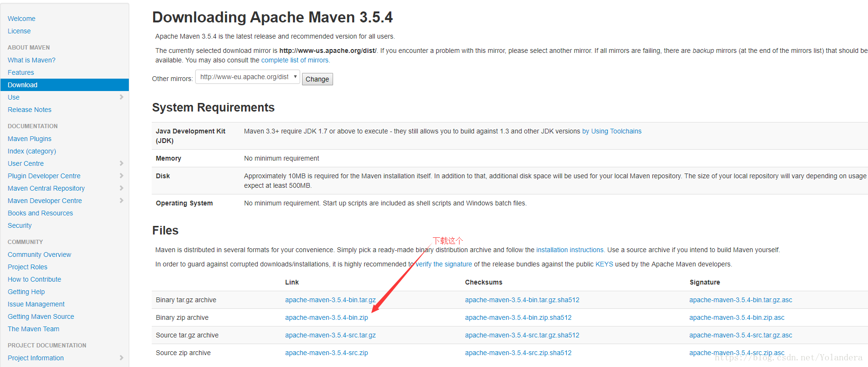Open Project Information sidebar item
Viewport: 868px width, 367px height.
(x=36, y=358)
